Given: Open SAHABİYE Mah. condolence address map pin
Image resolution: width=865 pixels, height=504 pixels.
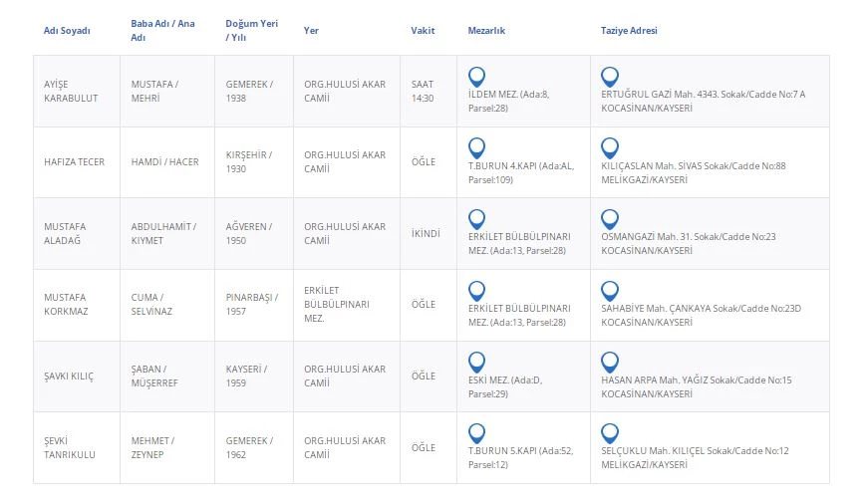Looking at the screenshot, I should [x=610, y=290].
